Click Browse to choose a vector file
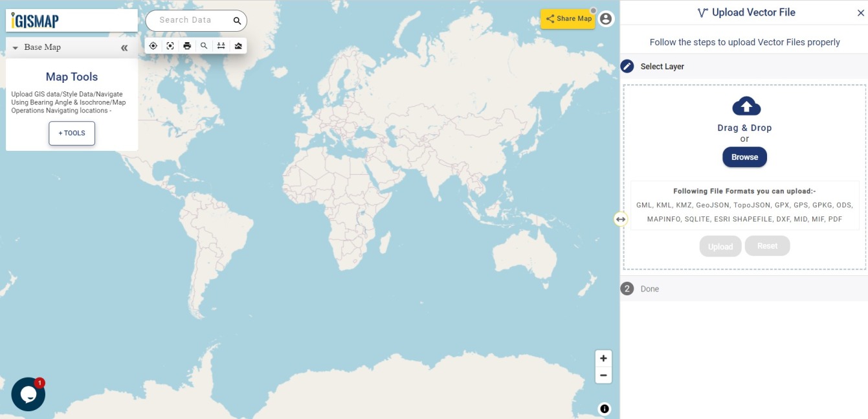 pyautogui.click(x=744, y=157)
